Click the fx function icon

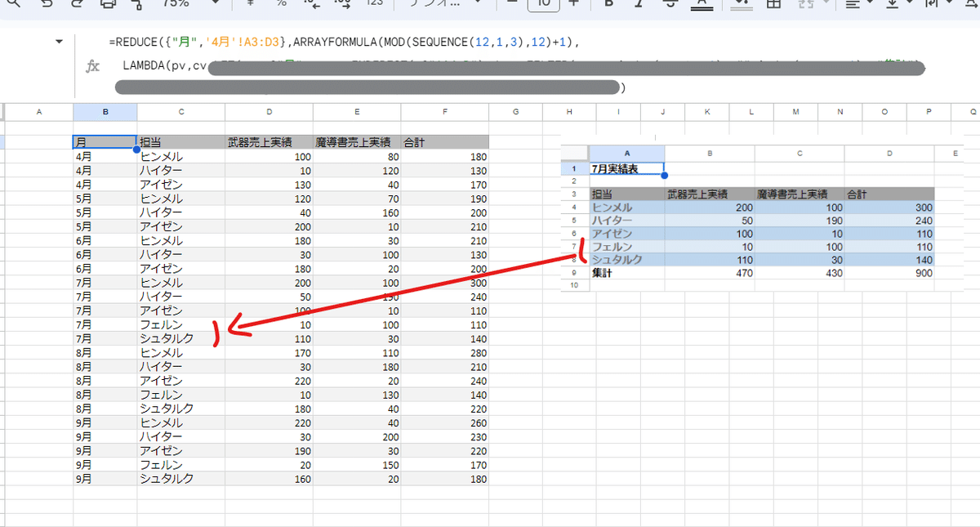[93, 65]
